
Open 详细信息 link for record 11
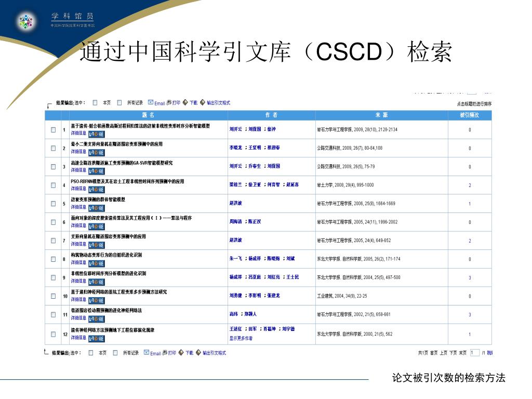point(78,318)
